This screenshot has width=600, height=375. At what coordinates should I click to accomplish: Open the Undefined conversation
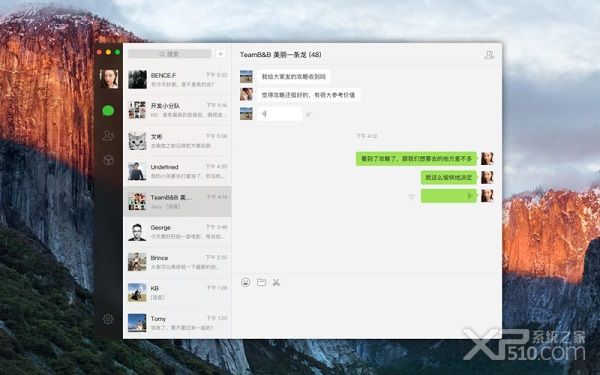tap(178, 171)
